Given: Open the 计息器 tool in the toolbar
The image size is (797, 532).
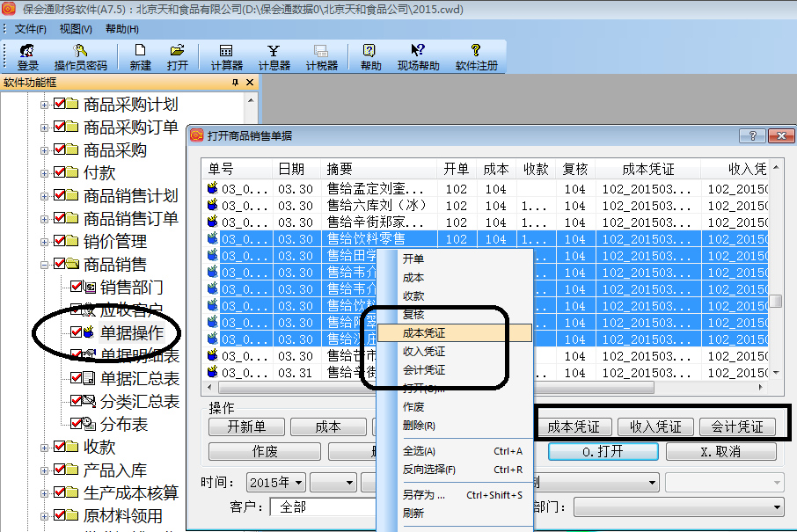Looking at the screenshot, I should [x=273, y=57].
